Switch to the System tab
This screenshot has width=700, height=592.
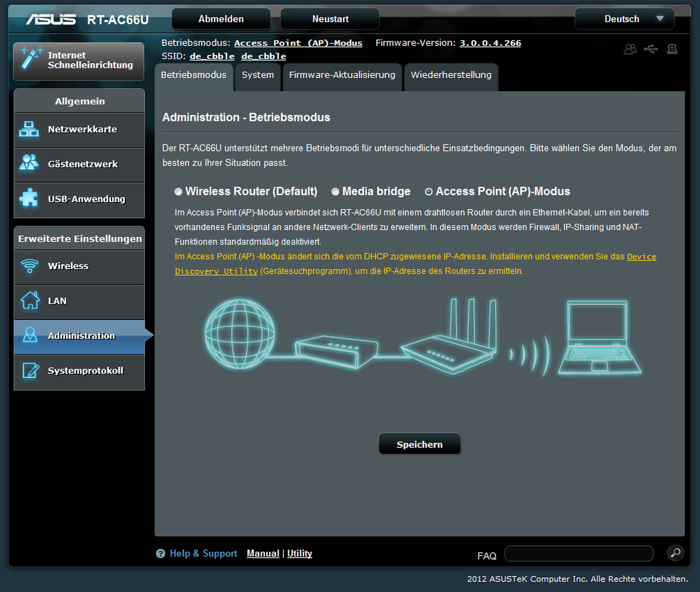(x=258, y=75)
